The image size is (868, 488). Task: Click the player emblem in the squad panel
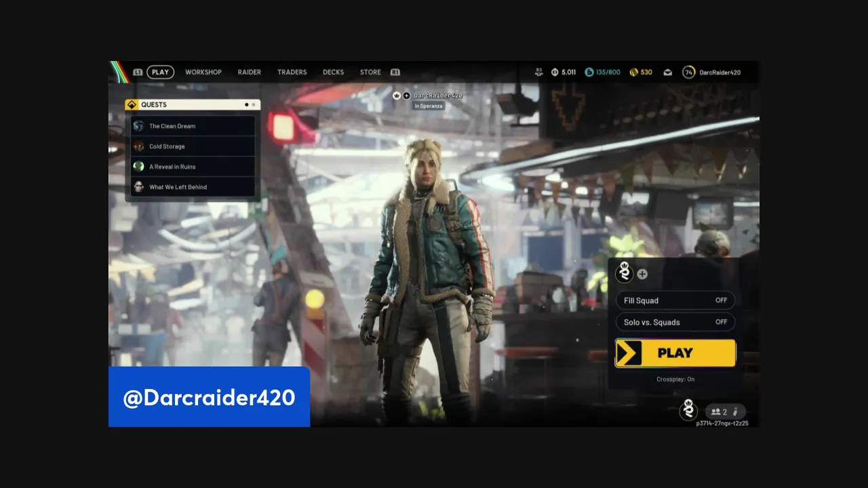pos(624,273)
